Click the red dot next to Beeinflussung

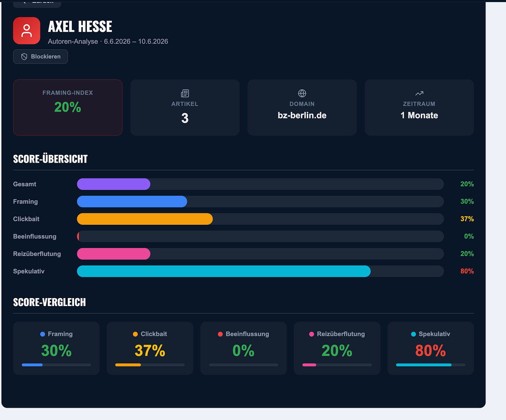tap(220, 334)
